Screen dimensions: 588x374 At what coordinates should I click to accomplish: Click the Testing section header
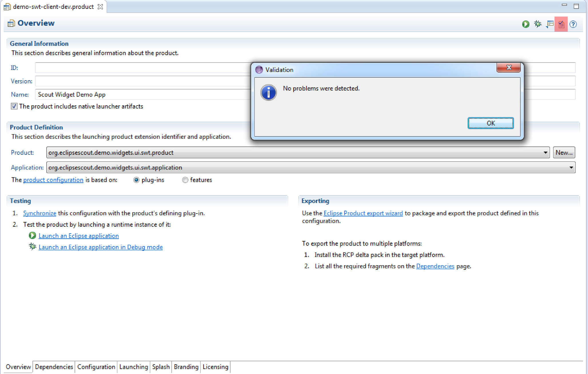click(x=20, y=201)
